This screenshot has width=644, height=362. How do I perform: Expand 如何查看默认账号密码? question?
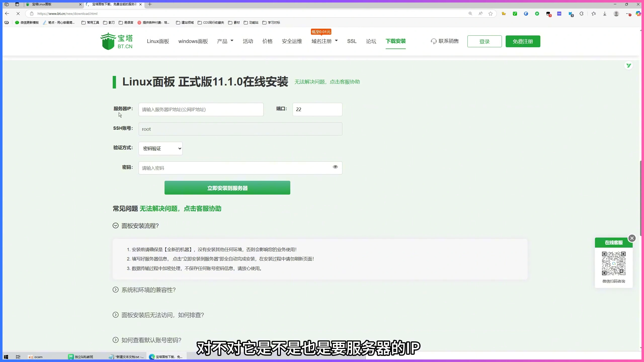pyautogui.click(x=147, y=340)
